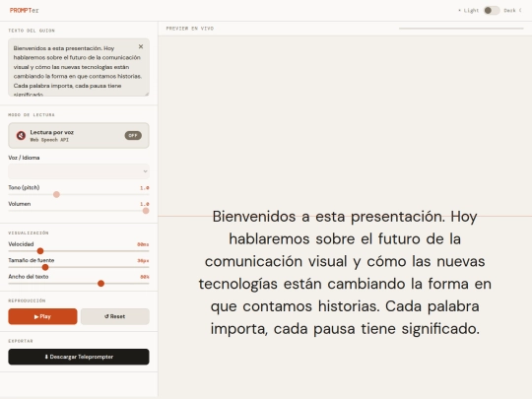Adjust the Volumen slider handle
Viewport: 532px width, 399px height.
[x=146, y=211]
